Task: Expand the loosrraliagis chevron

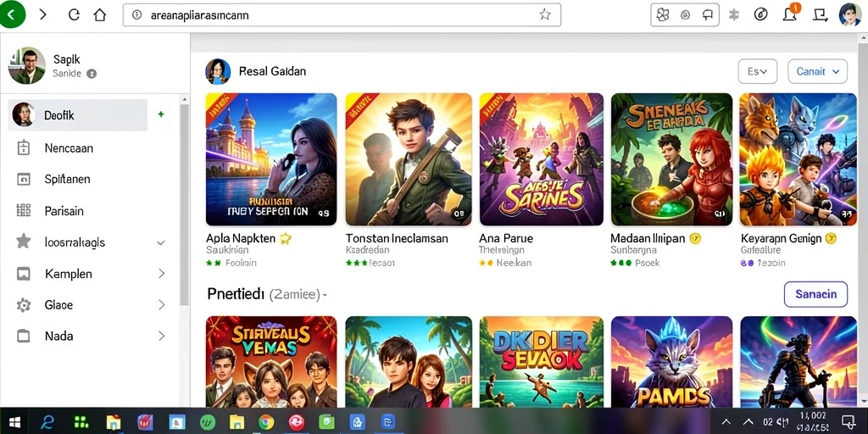Action: (161, 242)
